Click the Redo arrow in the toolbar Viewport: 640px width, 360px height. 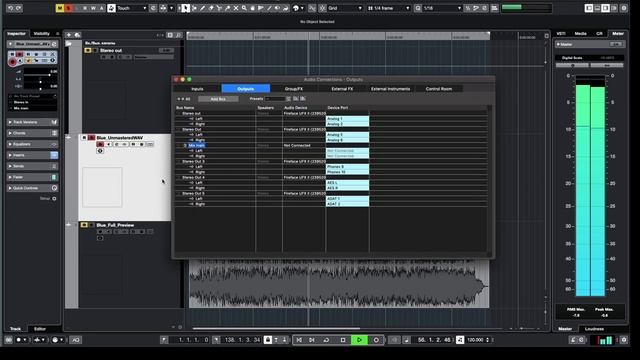19,8
